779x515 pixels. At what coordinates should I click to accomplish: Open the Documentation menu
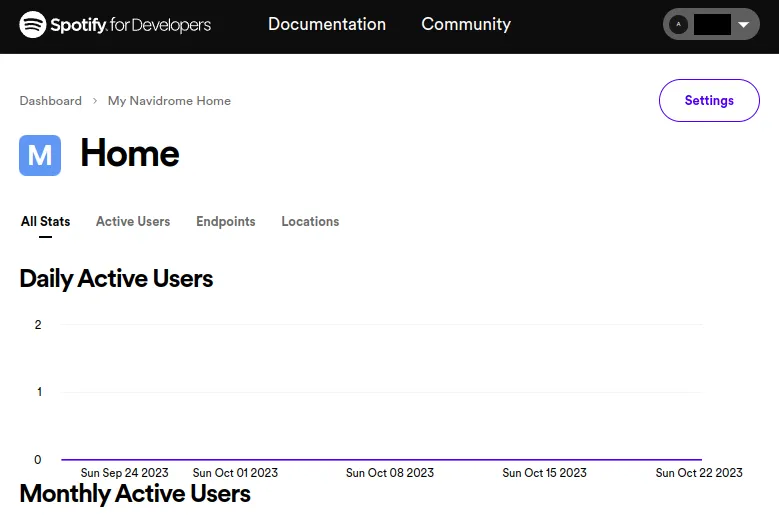[x=326, y=24]
